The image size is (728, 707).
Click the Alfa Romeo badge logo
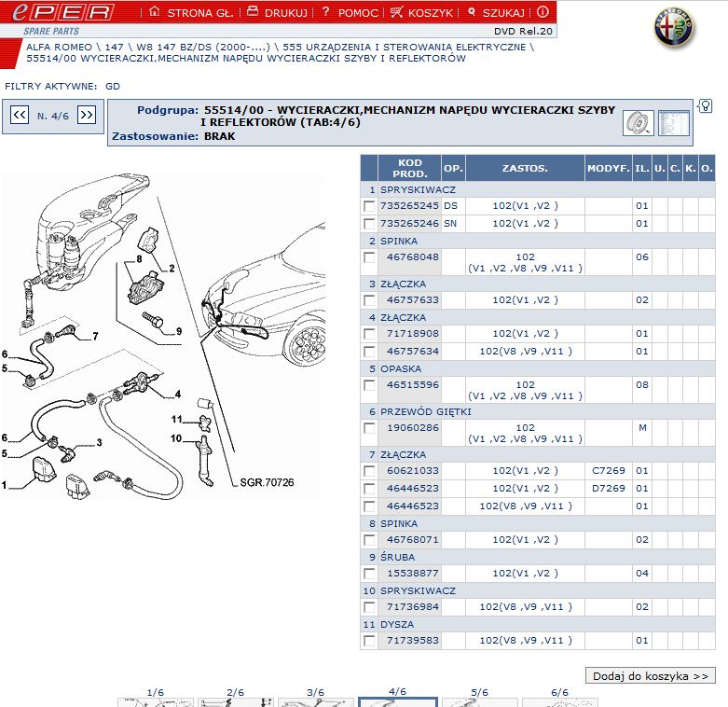674,29
